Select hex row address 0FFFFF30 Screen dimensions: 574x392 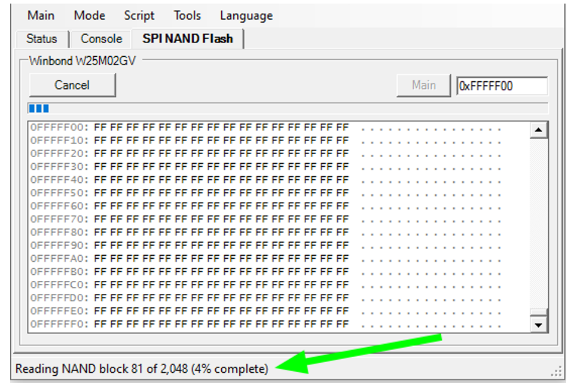[x=59, y=167]
